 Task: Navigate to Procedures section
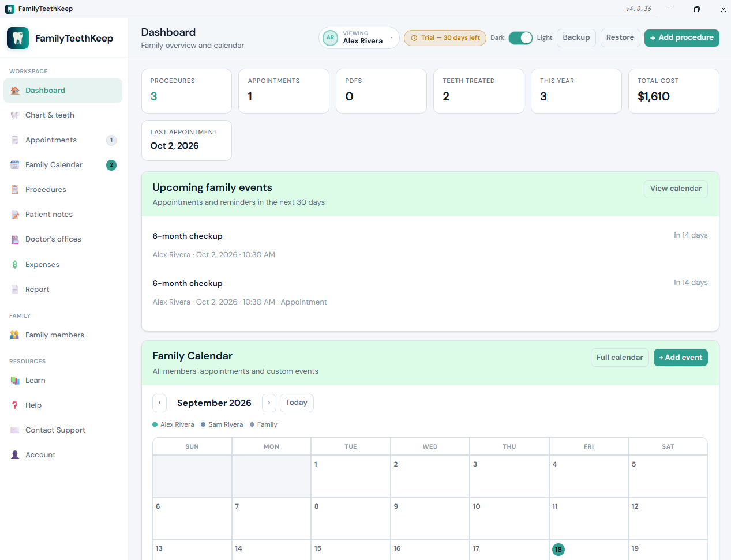tap(63, 190)
